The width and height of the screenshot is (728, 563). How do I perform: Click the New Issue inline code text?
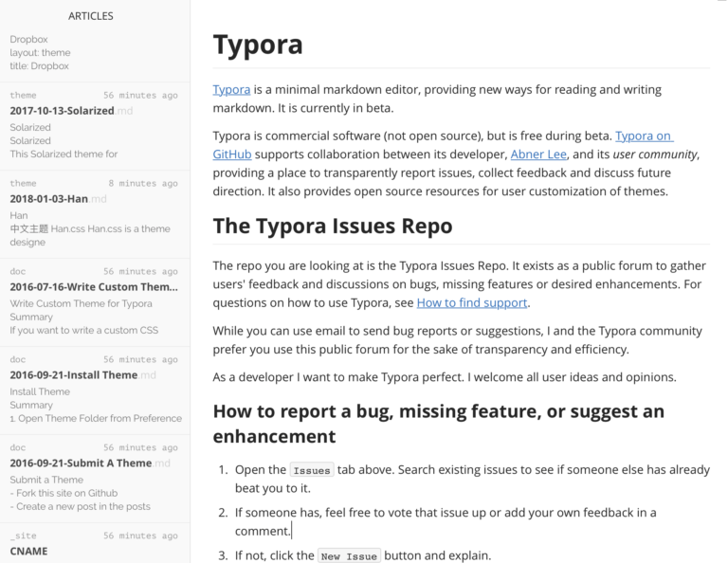click(x=348, y=556)
